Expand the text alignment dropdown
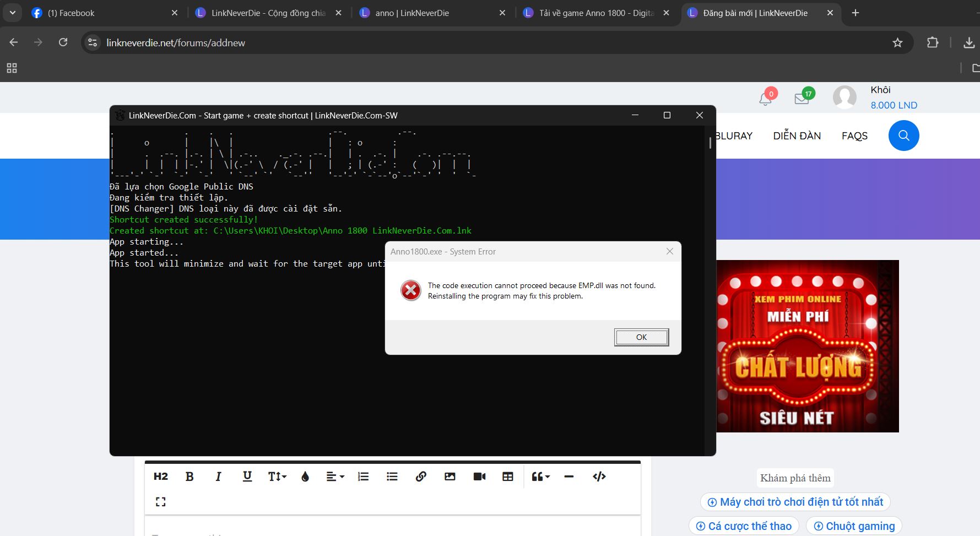This screenshot has width=980, height=536. click(335, 477)
